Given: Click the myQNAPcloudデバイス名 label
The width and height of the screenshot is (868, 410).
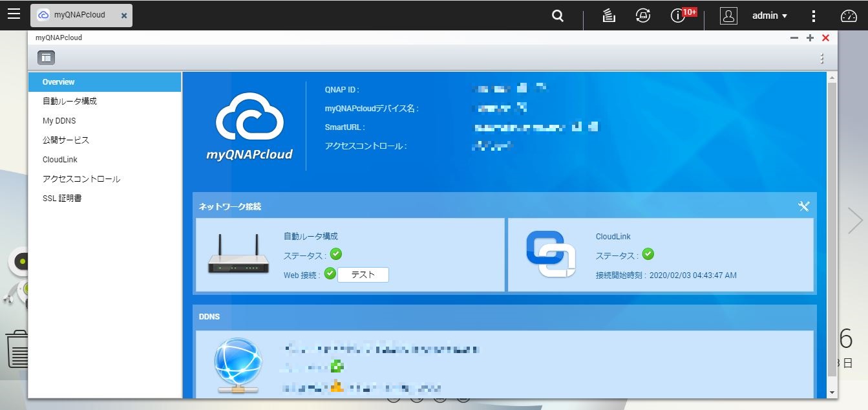Looking at the screenshot, I should (372, 109).
